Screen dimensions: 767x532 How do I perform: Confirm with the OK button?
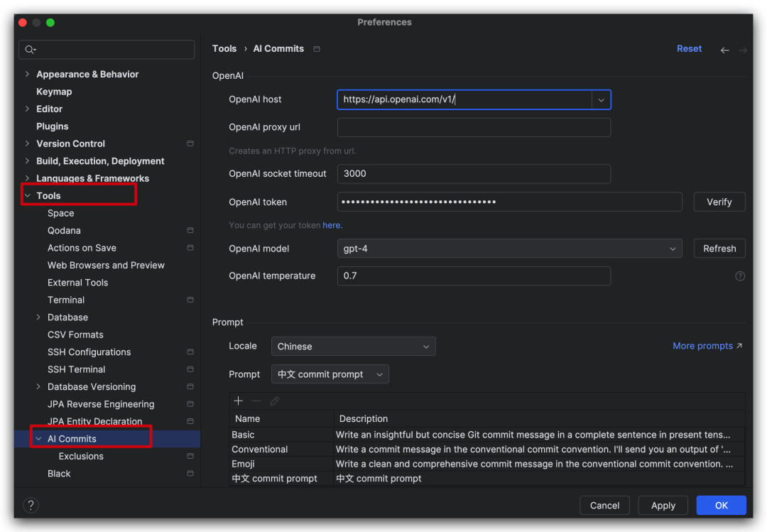click(721, 505)
